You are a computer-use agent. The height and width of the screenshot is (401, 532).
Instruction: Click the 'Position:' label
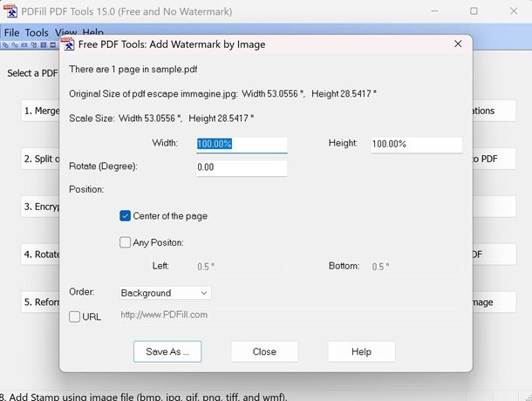coord(86,189)
